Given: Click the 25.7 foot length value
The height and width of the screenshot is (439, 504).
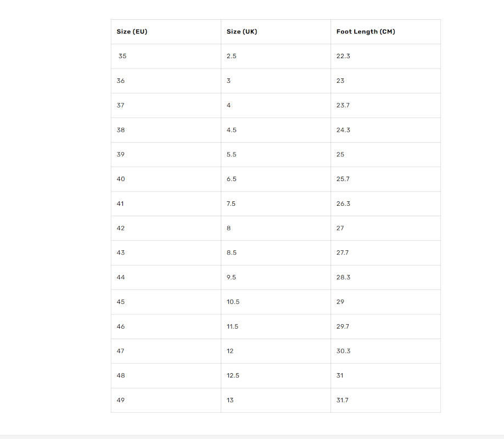Looking at the screenshot, I should (x=343, y=179).
